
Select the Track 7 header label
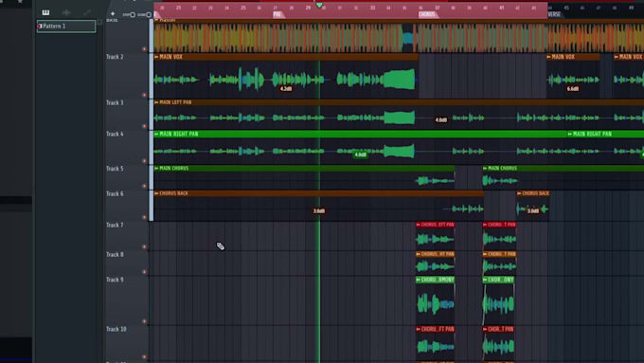(x=115, y=225)
